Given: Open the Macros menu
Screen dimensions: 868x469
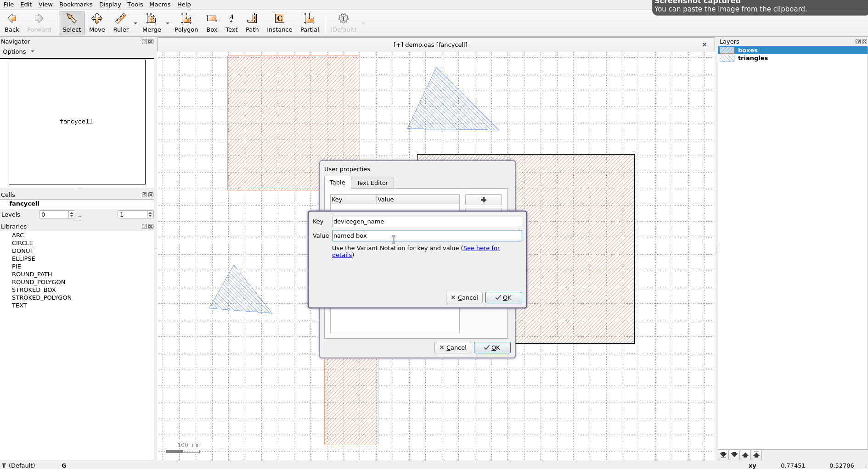Looking at the screenshot, I should (x=159, y=4).
